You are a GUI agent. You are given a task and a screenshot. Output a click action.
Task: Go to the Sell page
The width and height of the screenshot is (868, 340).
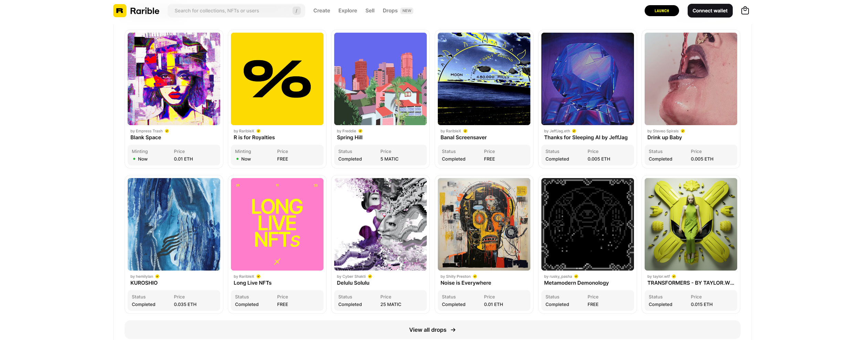tap(370, 11)
